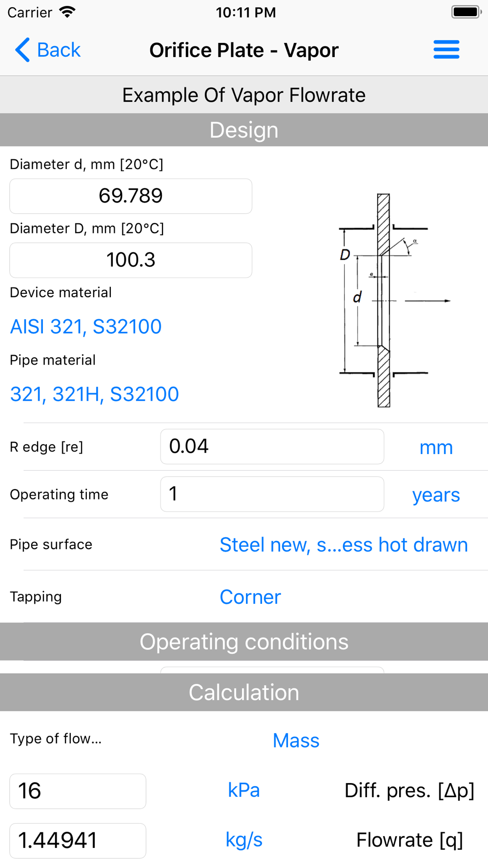Edit the R edge field 0.04

[x=272, y=447]
